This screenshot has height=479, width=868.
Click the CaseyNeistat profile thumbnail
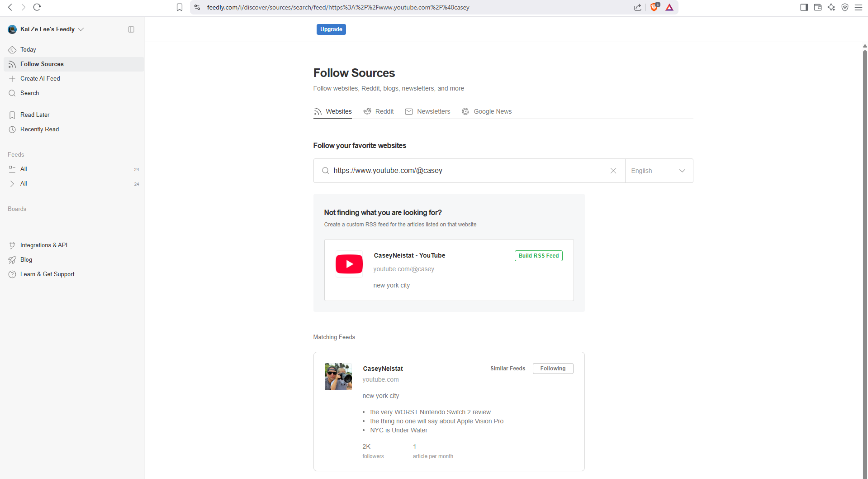[x=338, y=377]
